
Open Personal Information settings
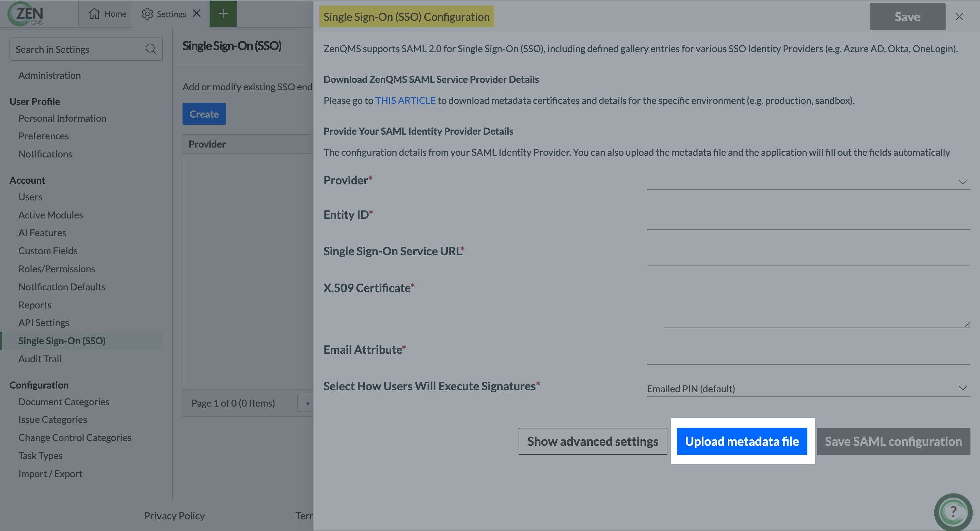pyautogui.click(x=62, y=118)
